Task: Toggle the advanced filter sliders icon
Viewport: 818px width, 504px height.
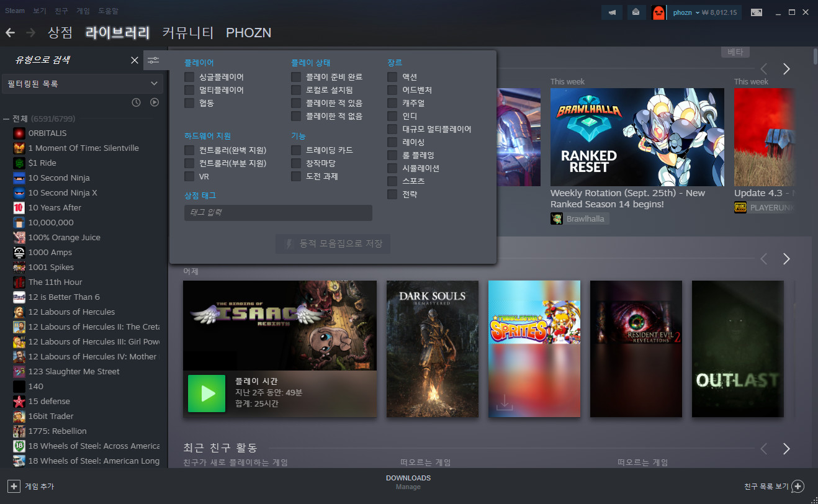Action: pos(153,60)
